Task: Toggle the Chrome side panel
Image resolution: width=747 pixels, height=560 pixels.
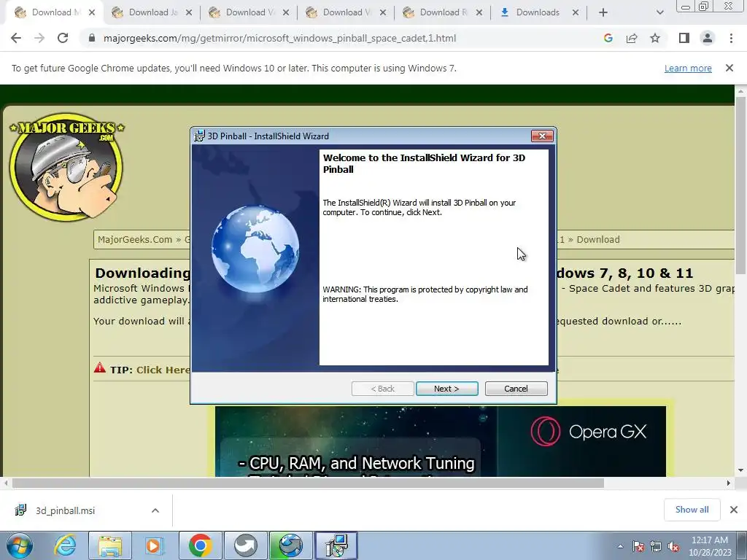Action: pyautogui.click(x=684, y=38)
